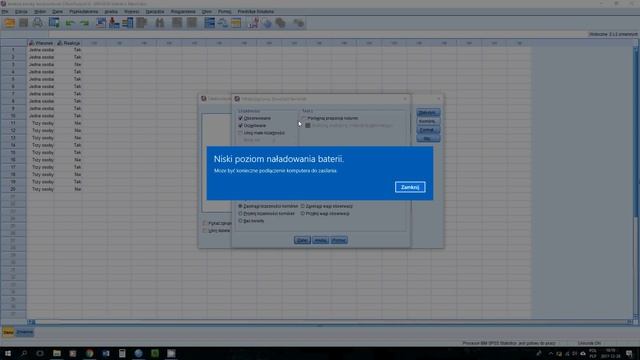Image resolution: width=640 pixels, height=360 pixels.
Task: Click Anuluj in cell display dialog
Action: (x=320, y=240)
